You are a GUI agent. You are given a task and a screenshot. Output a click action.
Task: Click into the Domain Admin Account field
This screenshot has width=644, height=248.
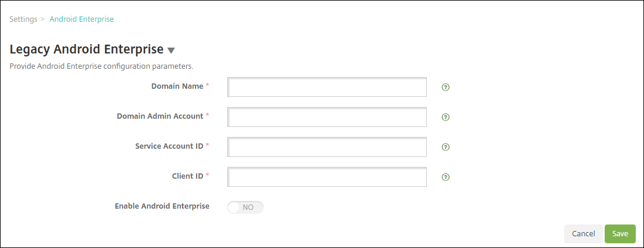(x=327, y=118)
